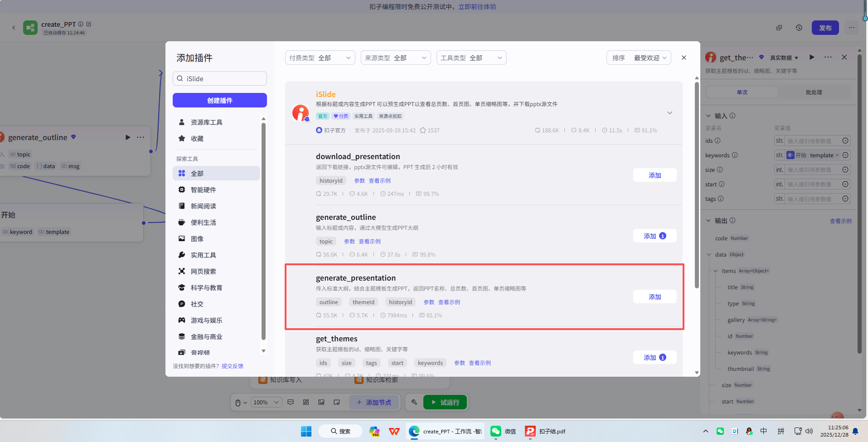View 查看示例 for download_presentation
The width and height of the screenshot is (868, 442).
click(x=380, y=180)
